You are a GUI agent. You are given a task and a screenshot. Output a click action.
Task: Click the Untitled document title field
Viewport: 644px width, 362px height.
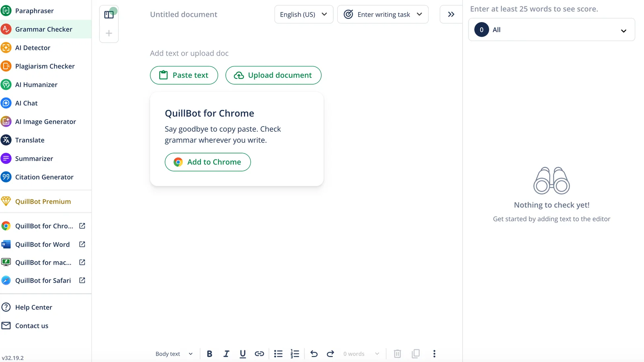[x=184, y=14]
